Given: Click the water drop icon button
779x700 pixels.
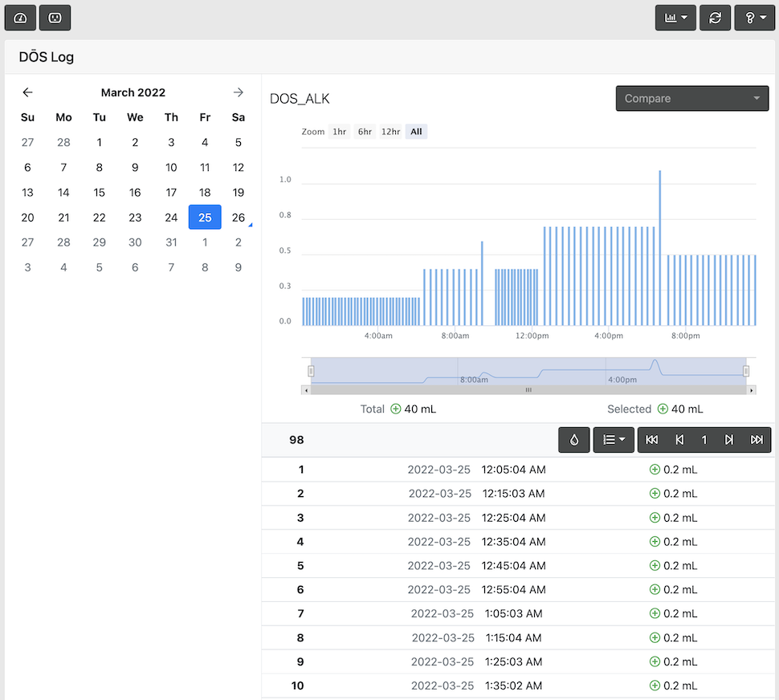Looking at the screenshot, I should click(x=574, y=440).
